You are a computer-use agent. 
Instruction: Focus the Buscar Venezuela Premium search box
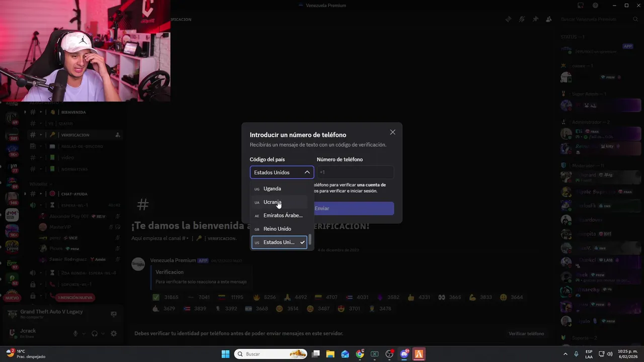599,19
